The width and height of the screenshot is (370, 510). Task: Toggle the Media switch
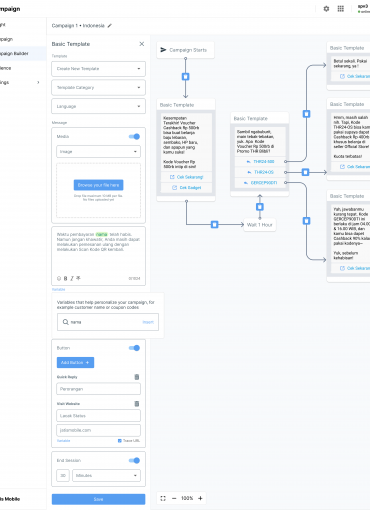point(134,136)
